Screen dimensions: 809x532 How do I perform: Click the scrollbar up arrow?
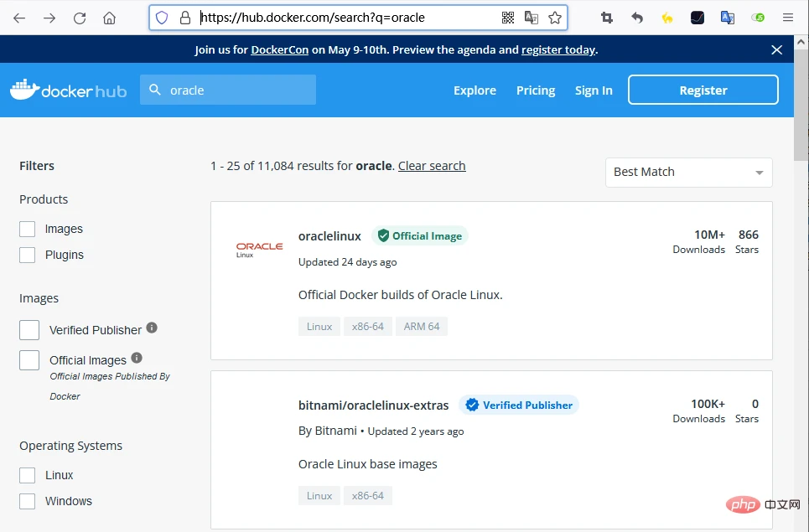801,42
